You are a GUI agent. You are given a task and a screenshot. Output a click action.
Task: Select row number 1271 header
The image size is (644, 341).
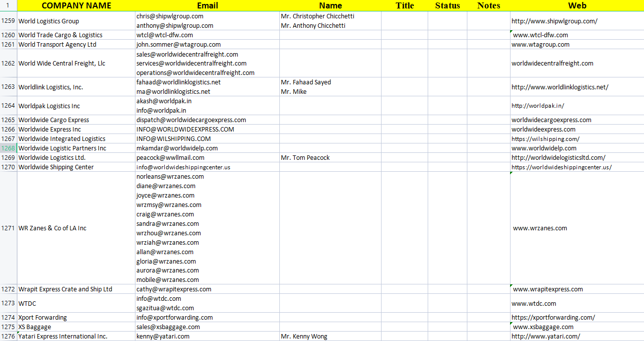tap(8, 228)
